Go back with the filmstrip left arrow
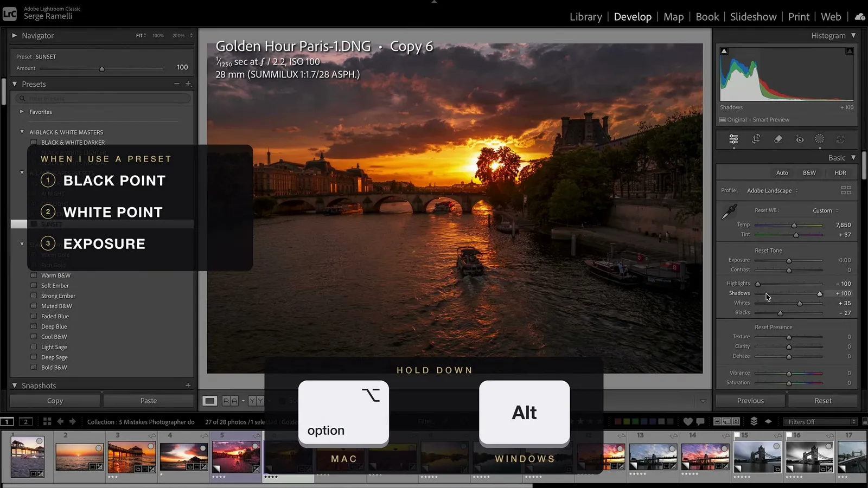Screen dimensions: 868x488 click(60, 421)
